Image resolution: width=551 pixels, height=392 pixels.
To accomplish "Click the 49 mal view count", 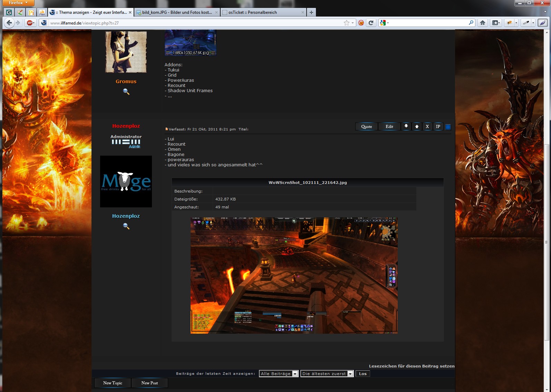I will 222,207.
